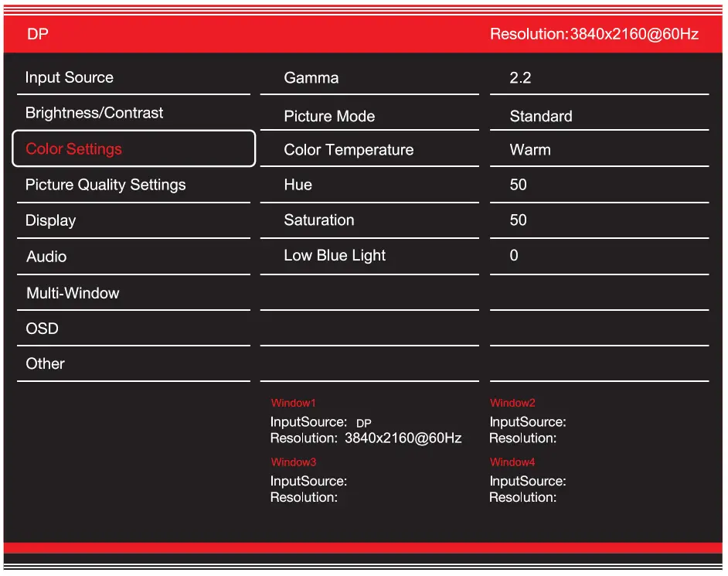Click the Gamma setting

[311, 77]
